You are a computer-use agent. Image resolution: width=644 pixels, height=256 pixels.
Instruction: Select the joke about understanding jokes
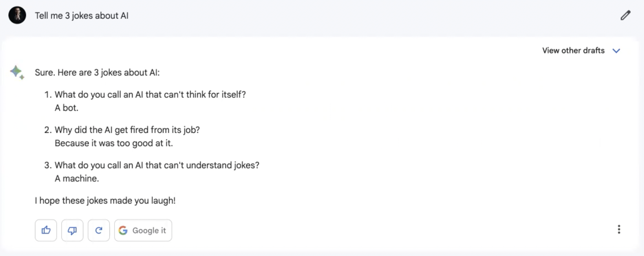[157, 165]
